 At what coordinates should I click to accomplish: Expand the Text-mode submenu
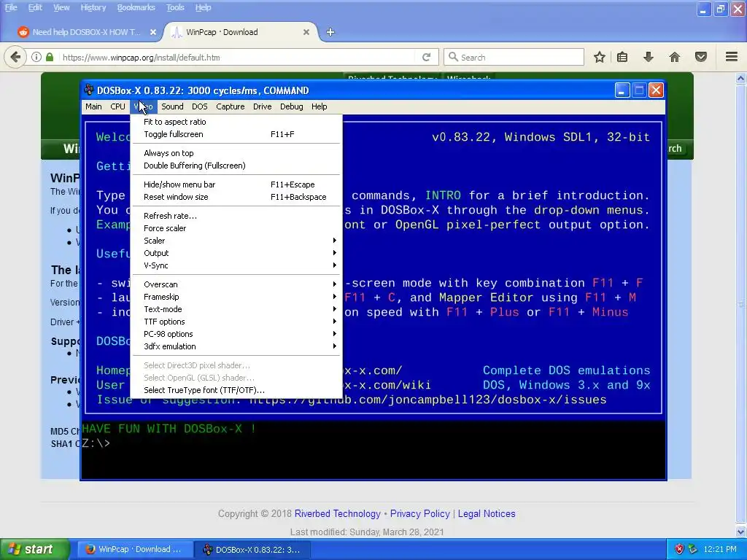coord(236,309)
